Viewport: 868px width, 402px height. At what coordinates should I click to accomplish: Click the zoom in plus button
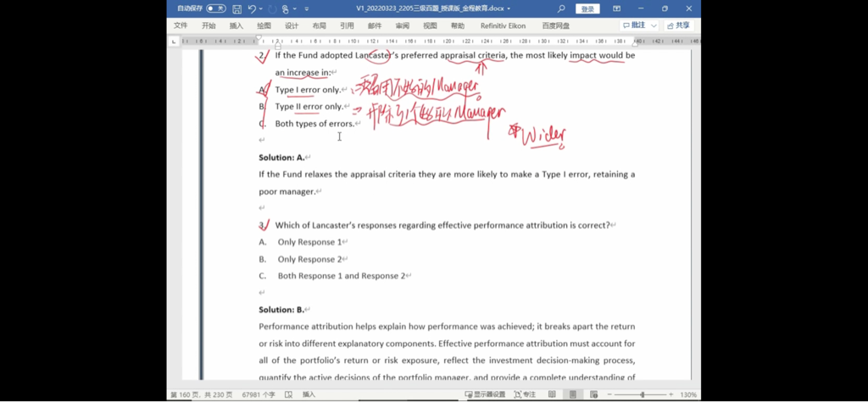[671, 395]
